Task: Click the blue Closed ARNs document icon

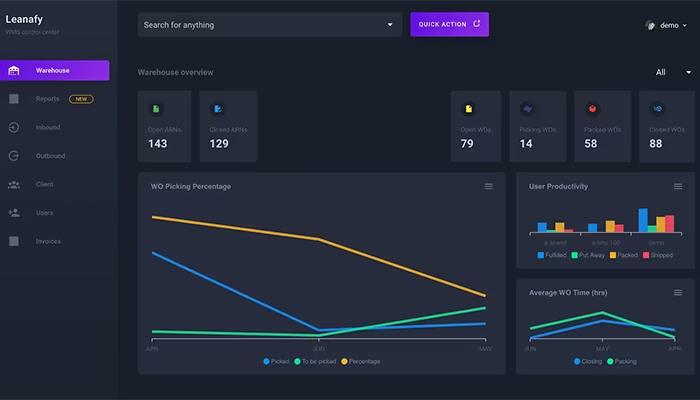Action: point(218,109)
